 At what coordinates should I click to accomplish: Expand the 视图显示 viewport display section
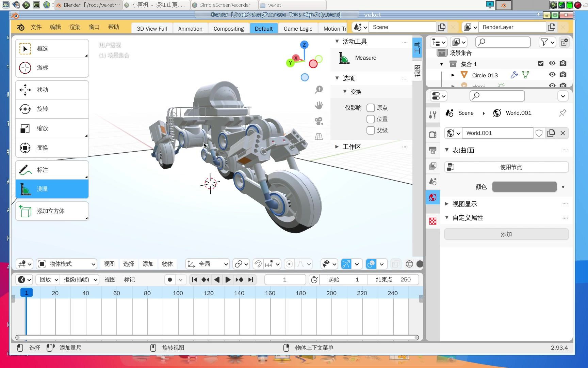[464, 204]
